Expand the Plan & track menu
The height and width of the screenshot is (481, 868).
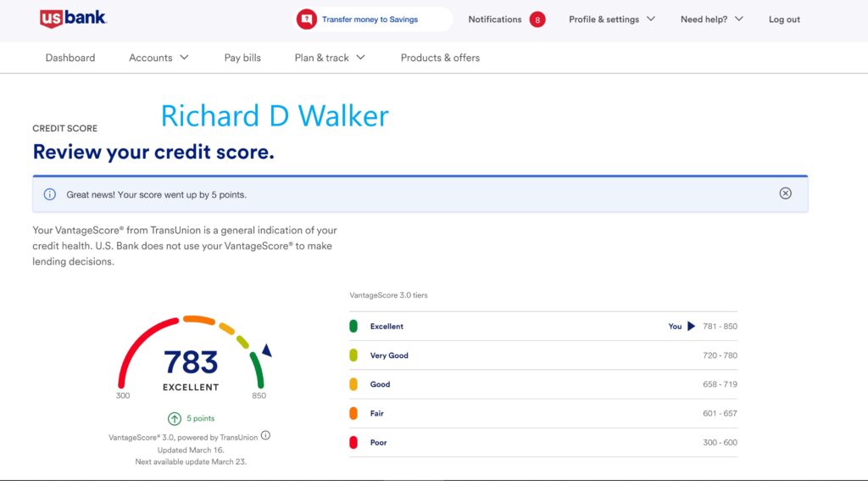click(329, 58)
